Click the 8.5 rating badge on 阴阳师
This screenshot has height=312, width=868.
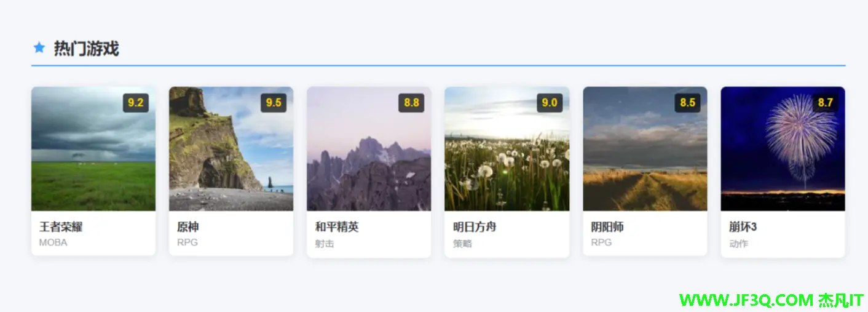[687, 103]
